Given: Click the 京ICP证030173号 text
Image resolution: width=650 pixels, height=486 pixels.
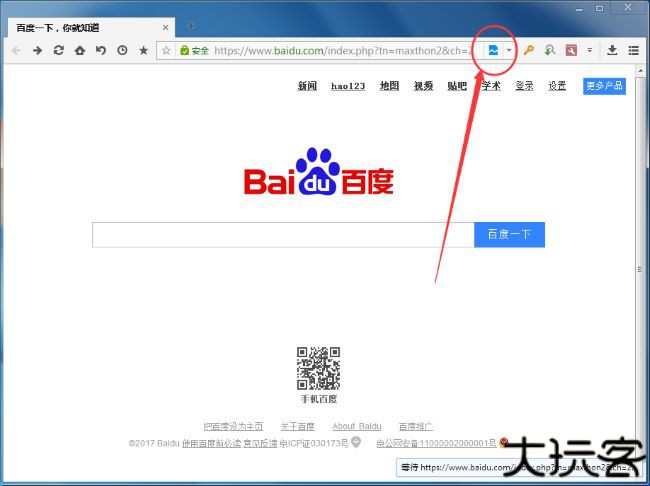Looking at the screenshot, I should 314,443.
